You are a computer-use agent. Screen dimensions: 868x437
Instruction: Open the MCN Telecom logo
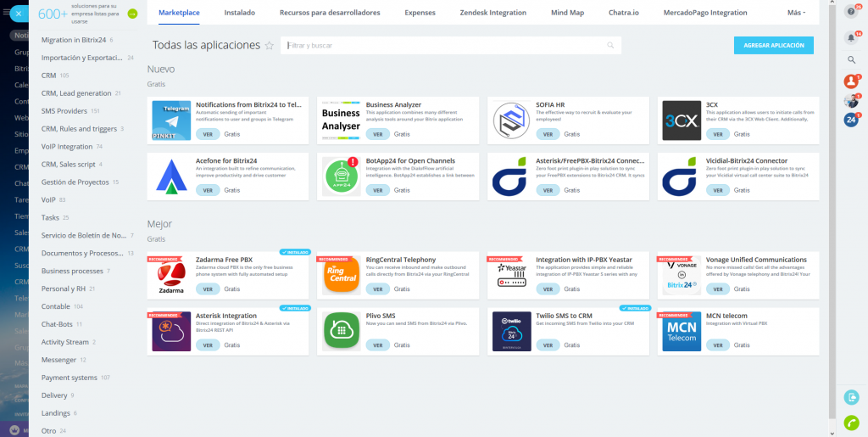pyautogui.click(x=682, y=331)
